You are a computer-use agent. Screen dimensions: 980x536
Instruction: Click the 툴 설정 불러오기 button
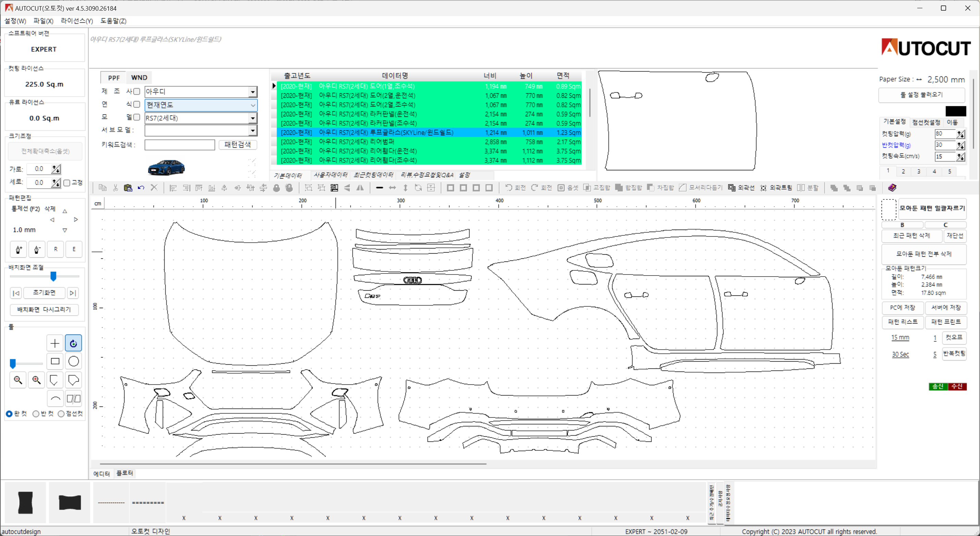[921, 95]
